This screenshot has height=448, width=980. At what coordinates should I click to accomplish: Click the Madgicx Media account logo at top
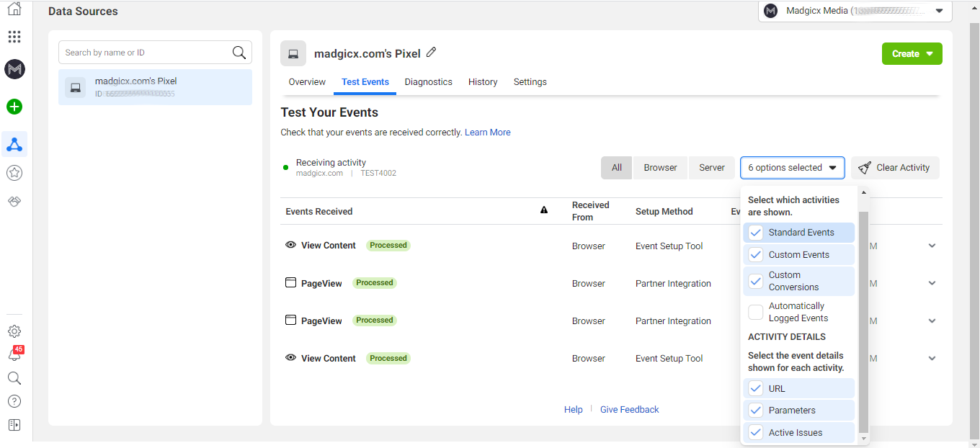point(771,11)
